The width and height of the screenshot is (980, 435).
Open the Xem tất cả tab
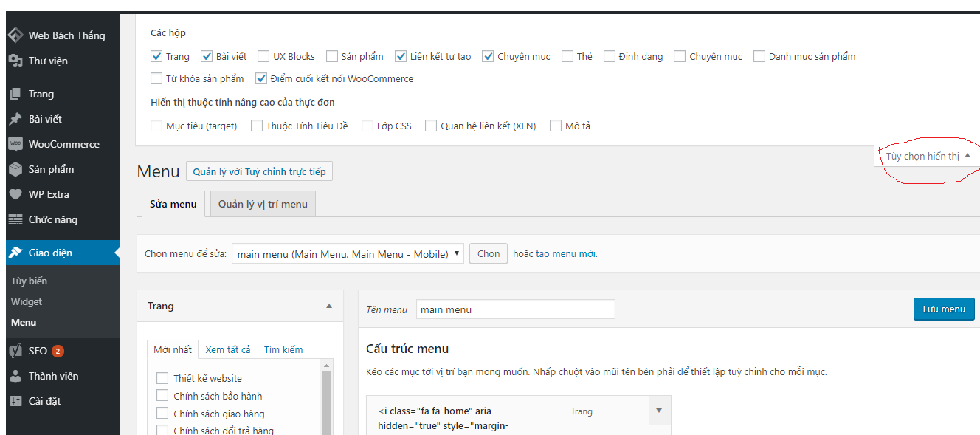228,349
